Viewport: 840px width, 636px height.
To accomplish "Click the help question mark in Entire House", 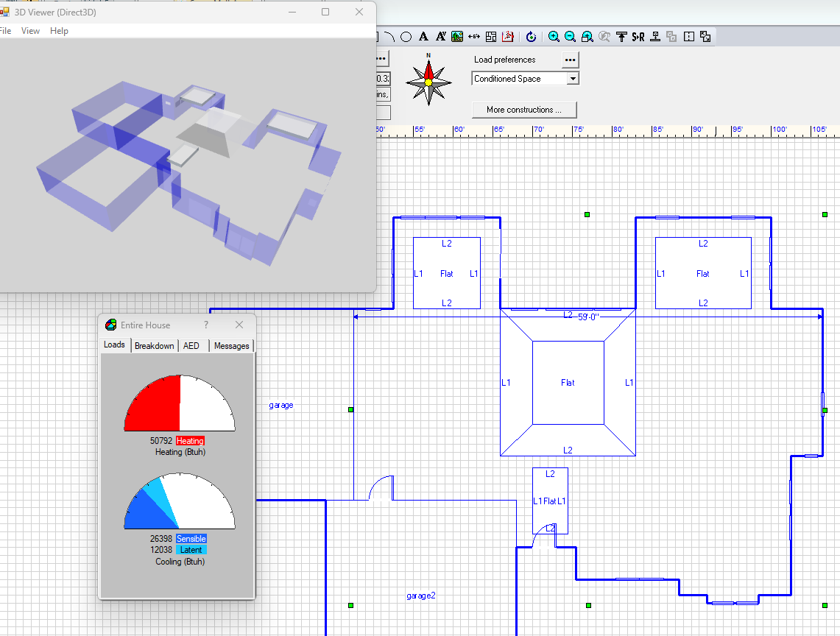I will 205,325.
